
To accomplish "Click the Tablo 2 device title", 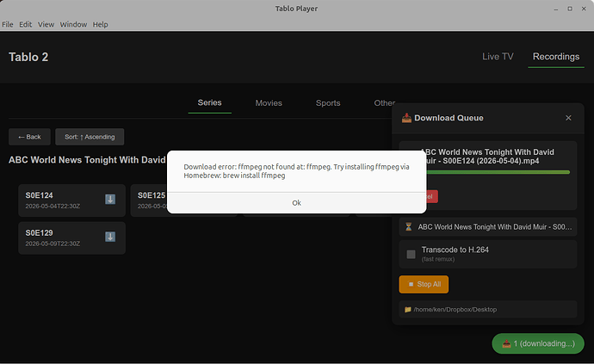I will tap(28, 57).
